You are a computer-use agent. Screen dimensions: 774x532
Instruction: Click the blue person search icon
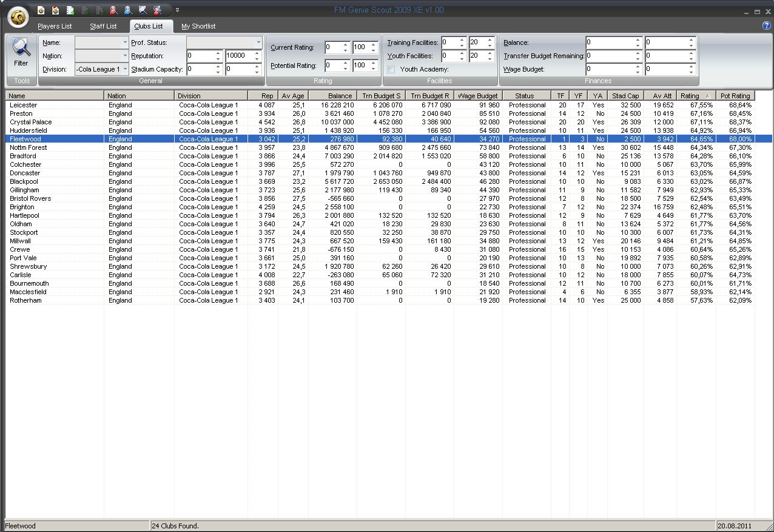[128, 10]
